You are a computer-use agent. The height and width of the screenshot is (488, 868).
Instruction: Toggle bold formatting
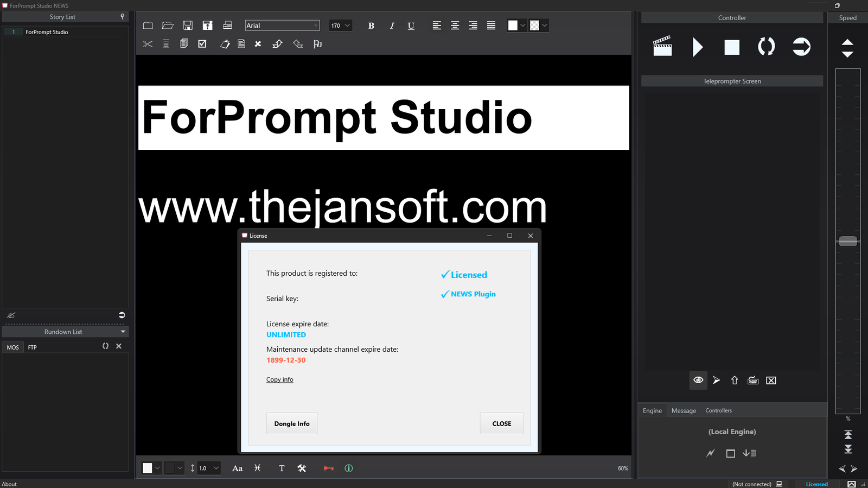pos(371,26)
